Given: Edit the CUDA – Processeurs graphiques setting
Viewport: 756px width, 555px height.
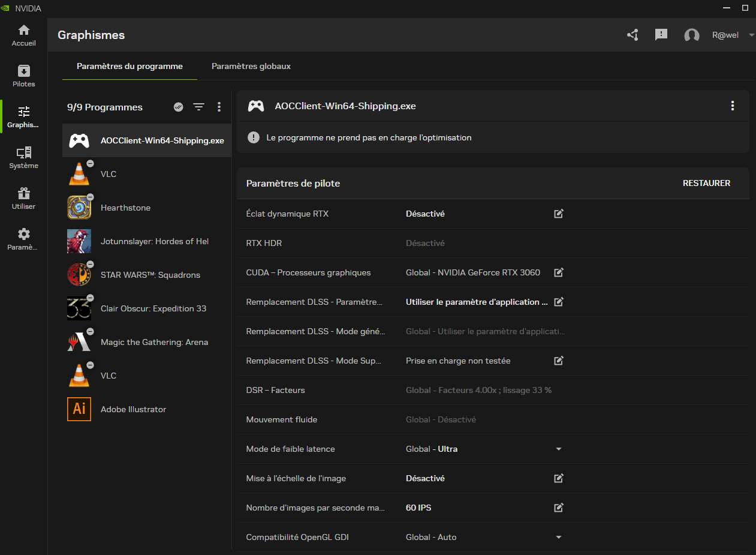Looking at the screenshot, I should click(559, 272).
